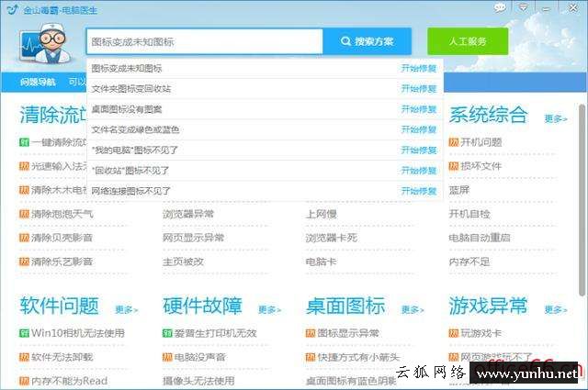Open the 桌面图标 category heading
The height and width of the screenshot is (390, 588).
point(345,306)
